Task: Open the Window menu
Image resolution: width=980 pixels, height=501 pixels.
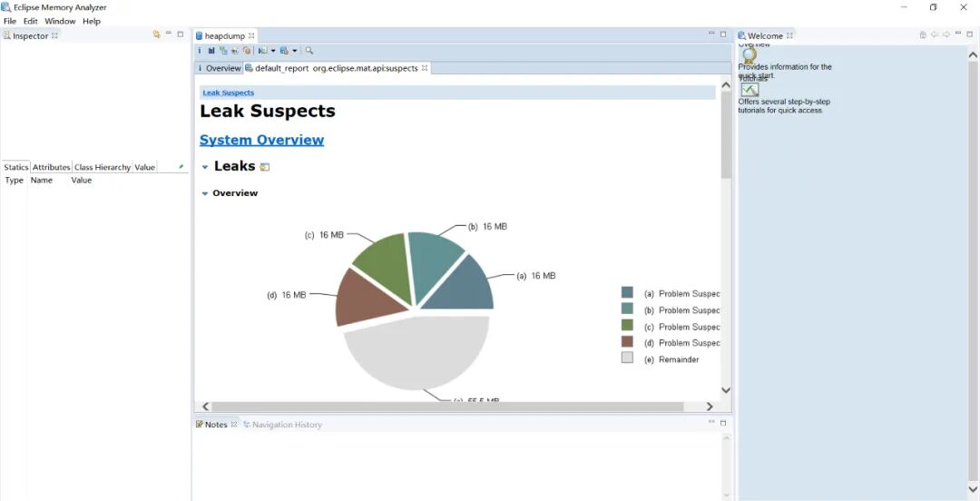Action: (x=60, y=21)
